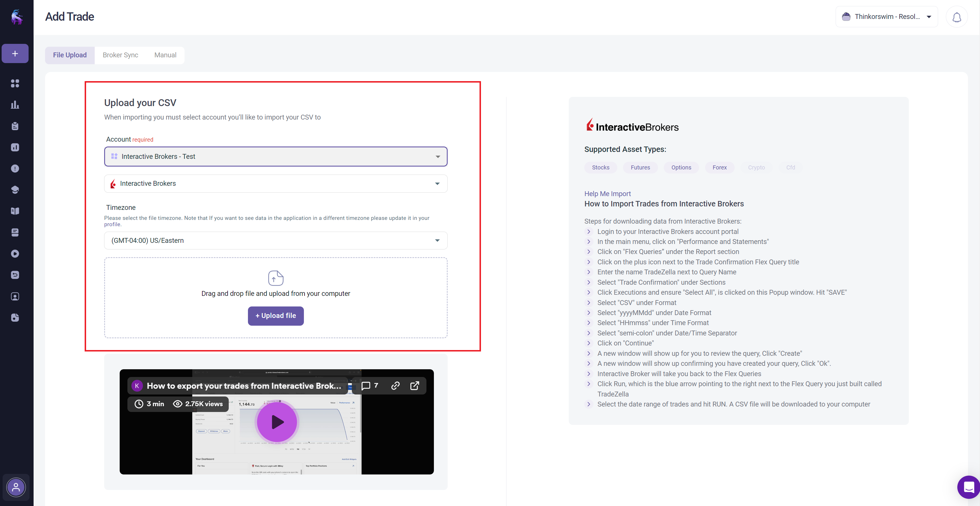The width and height of the screenshot is (980, 506).
Task: Open Thinkorswim account selector in header
Action: (x=886, y=17)
